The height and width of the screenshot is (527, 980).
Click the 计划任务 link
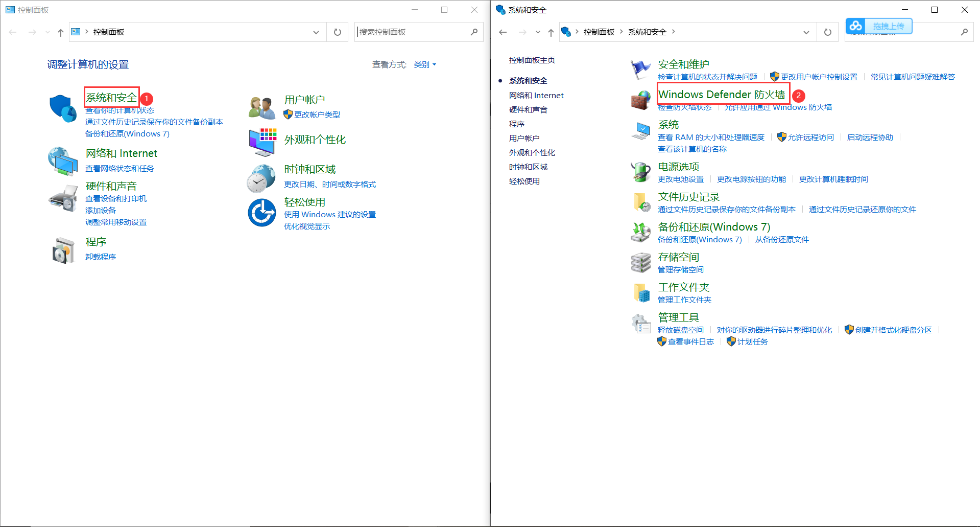coord(753,342)
